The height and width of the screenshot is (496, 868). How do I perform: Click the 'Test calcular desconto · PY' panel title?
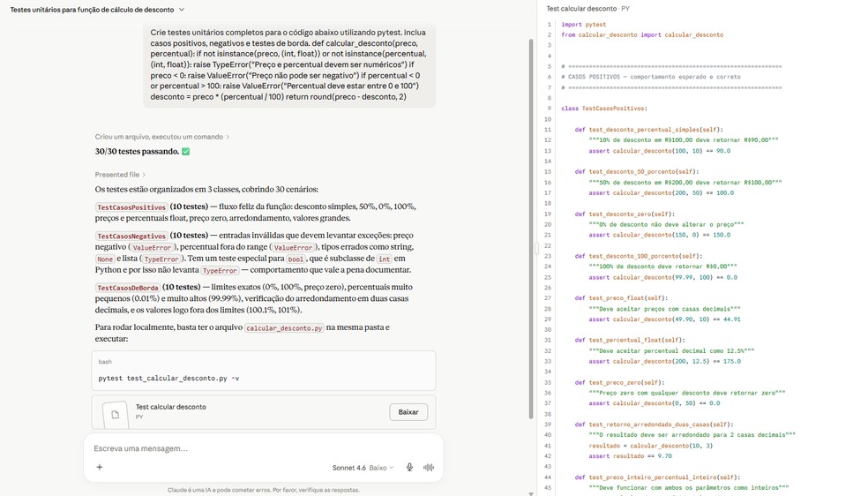pyautogui.click(x=587, y=9)
